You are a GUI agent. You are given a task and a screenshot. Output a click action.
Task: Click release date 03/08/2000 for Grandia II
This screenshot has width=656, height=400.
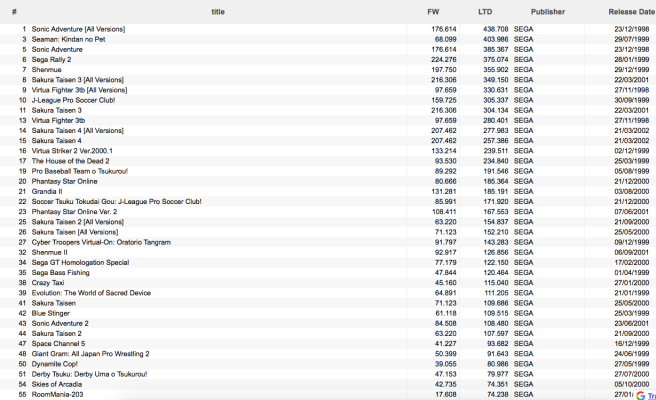[x=632, y=191]
